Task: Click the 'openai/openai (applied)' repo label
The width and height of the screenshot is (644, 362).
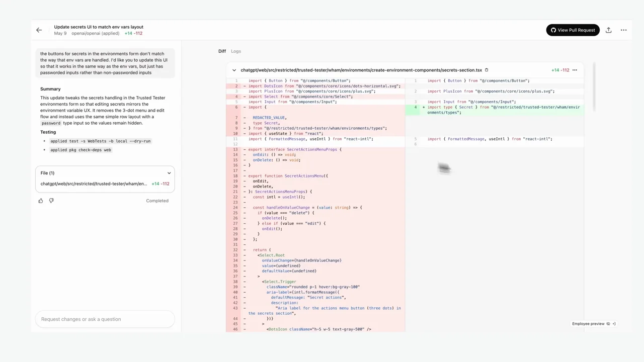Action: coord(95,33)
